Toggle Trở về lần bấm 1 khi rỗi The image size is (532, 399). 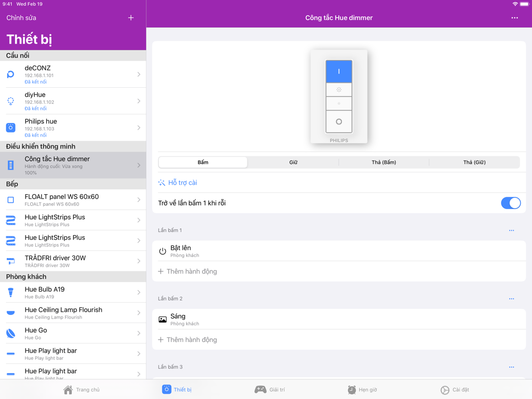[x=511, y=203]
